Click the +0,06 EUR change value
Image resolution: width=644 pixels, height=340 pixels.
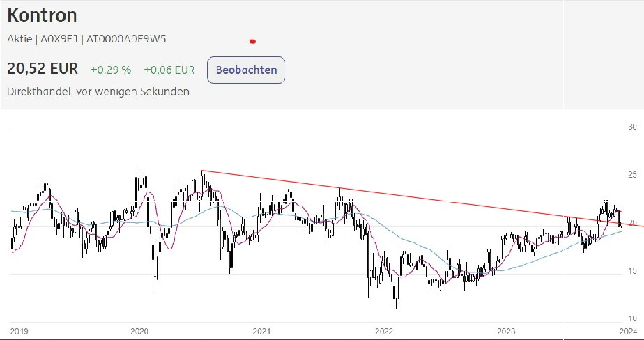coord(169,70)
